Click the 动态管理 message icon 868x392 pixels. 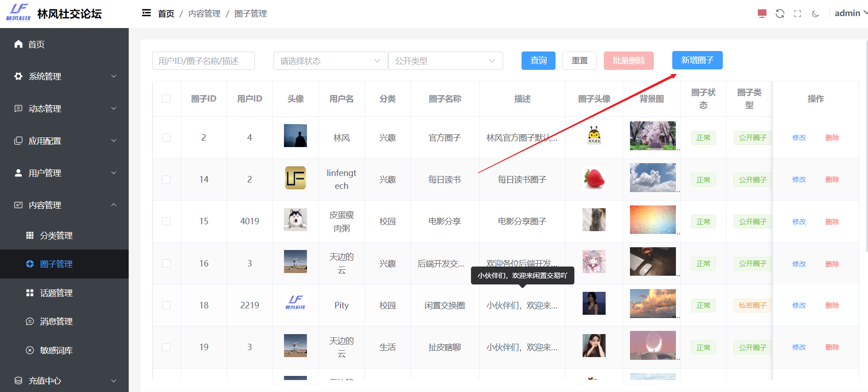[18, 108]
